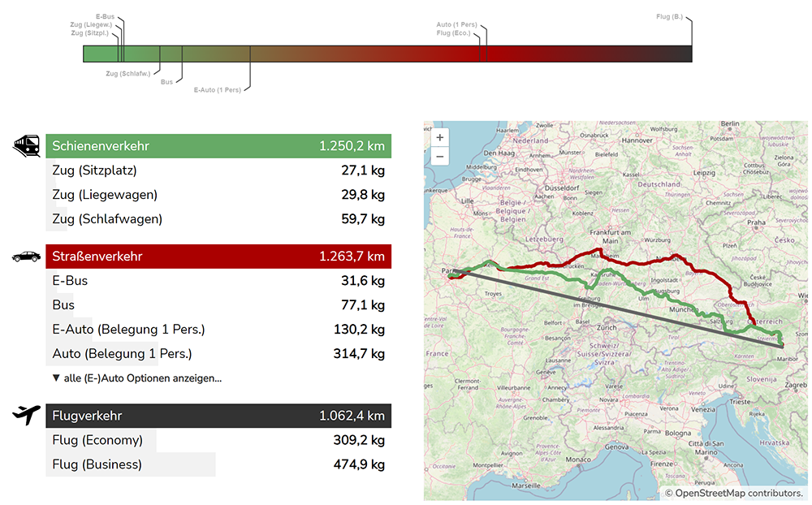
Task: Select the Schienenverkehr header bar
Action: click(x=218, y=146)
